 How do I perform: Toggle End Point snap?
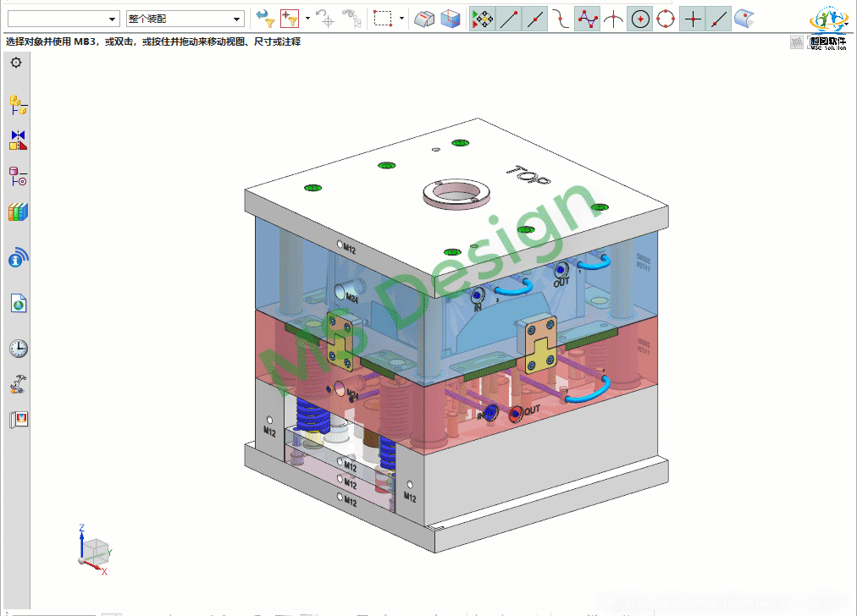[x=508, y=19]
